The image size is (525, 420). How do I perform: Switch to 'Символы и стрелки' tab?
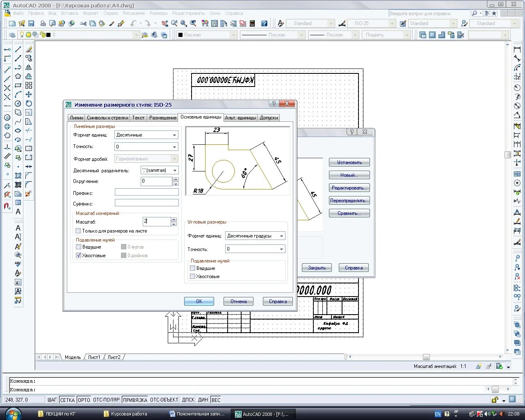tap(107, 118)
